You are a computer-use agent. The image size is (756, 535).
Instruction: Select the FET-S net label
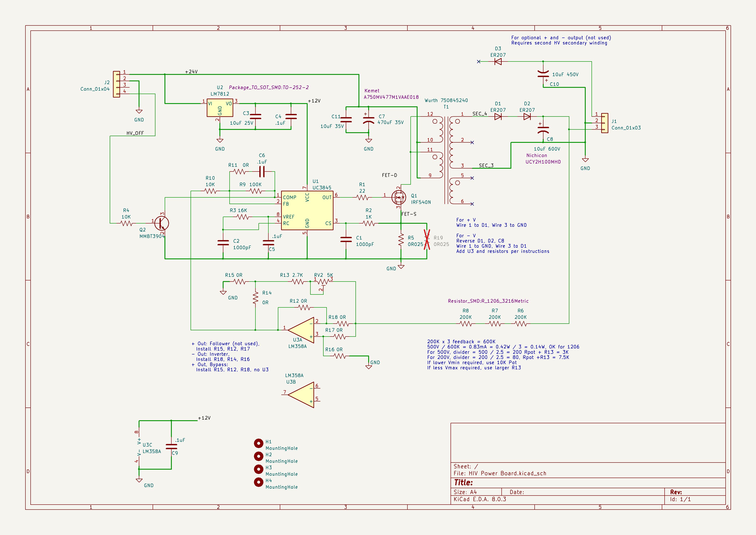[409, 214]
